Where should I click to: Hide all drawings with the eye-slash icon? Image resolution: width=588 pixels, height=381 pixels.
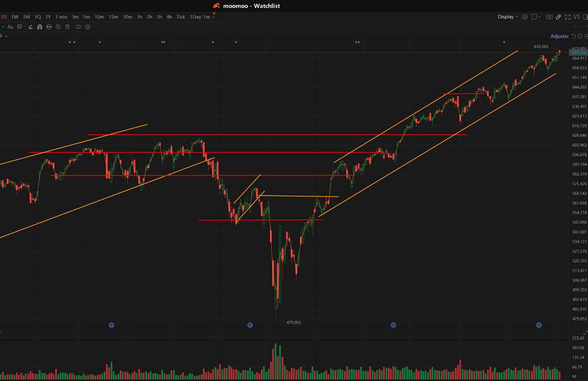tap(58, 27)
